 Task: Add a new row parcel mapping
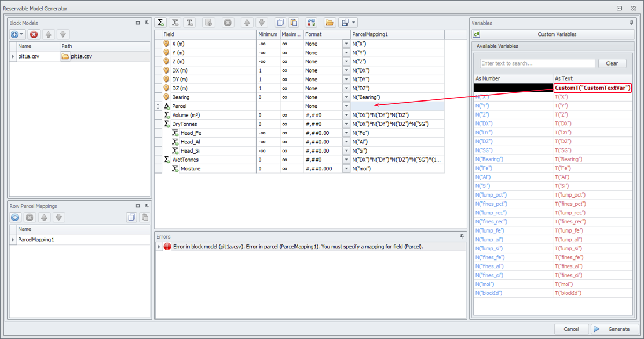pos(15,218)
